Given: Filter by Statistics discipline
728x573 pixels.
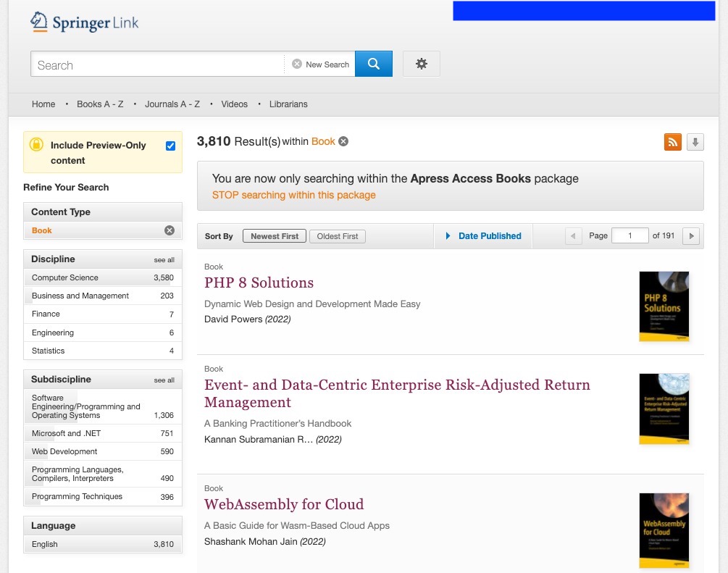Looking at the screenshot, I should [103, 351].
